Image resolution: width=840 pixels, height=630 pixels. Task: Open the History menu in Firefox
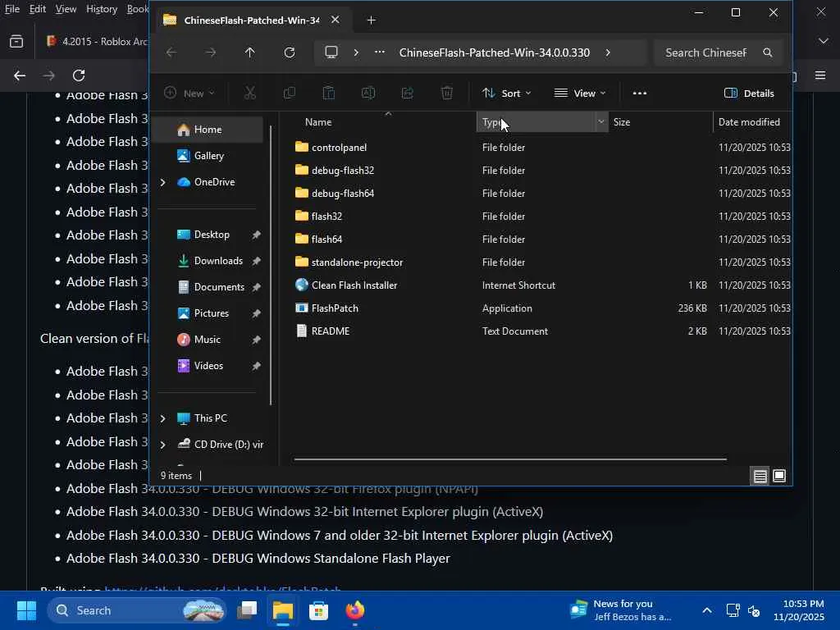[x=101, y=9]
